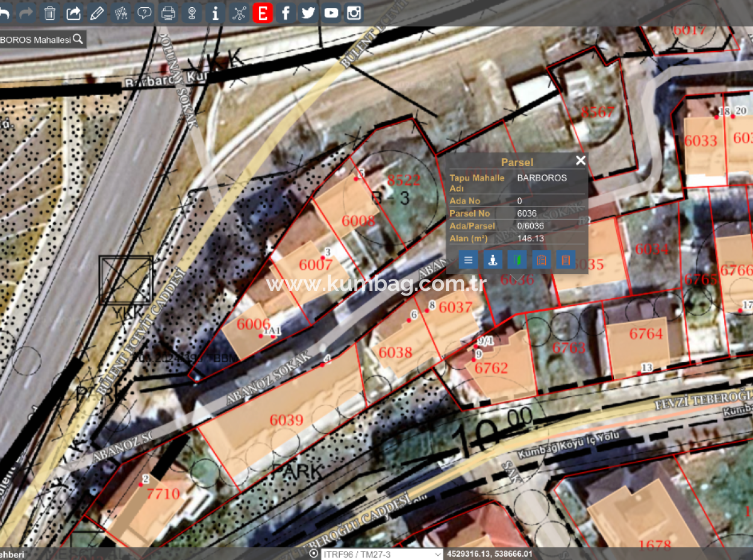Click the share export arrow icon
Image resolution: width=753 pixels, height=560 pixels.
click(x=73, y=13)
